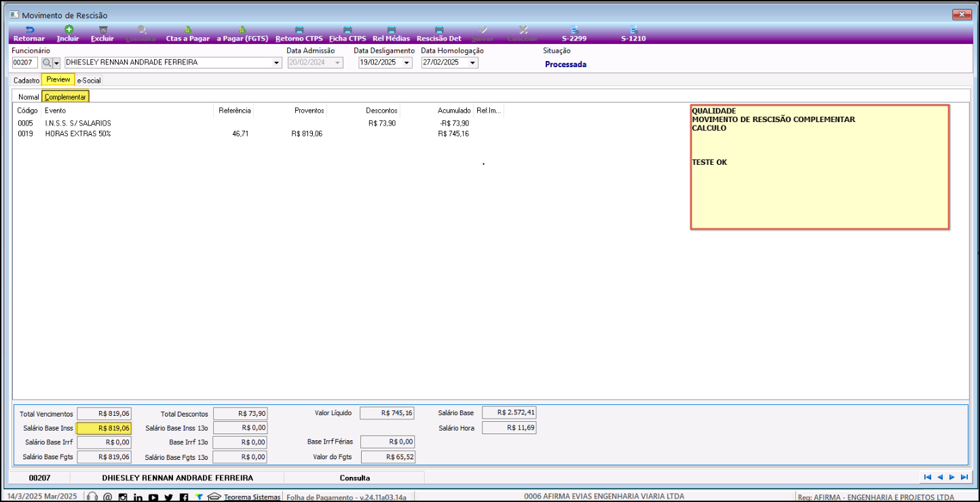Open the Facebook icon in status bar

tap(184, 497)
